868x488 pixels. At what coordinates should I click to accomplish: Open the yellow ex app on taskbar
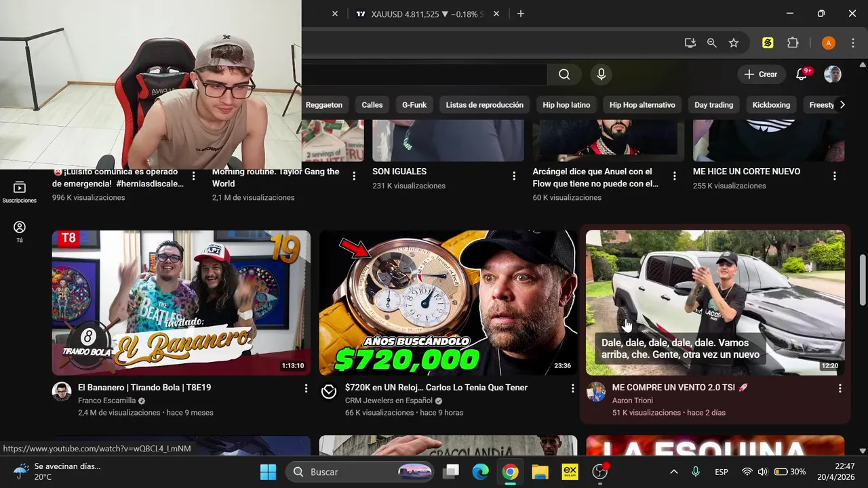pyautogui.click(x=570, y=472)
